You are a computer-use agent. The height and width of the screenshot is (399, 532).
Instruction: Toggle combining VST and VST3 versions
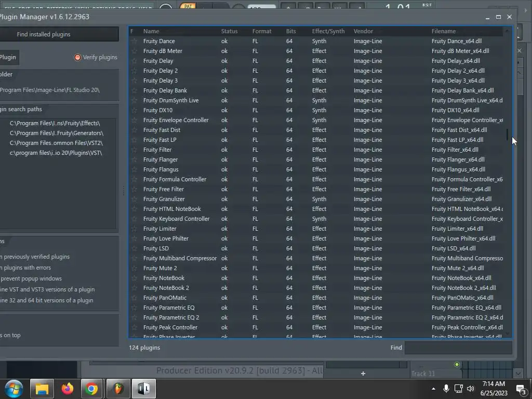tap(47, 289)
